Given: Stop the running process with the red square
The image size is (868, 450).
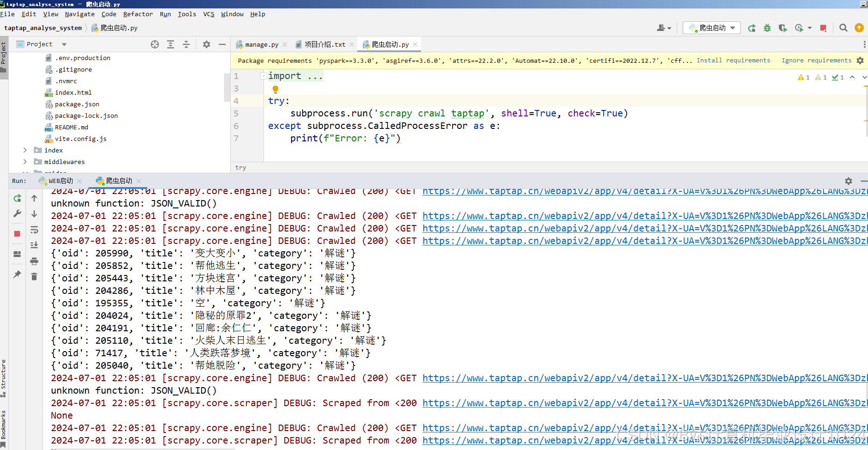Looking at the screenshot, I should [x=17, y=234].
